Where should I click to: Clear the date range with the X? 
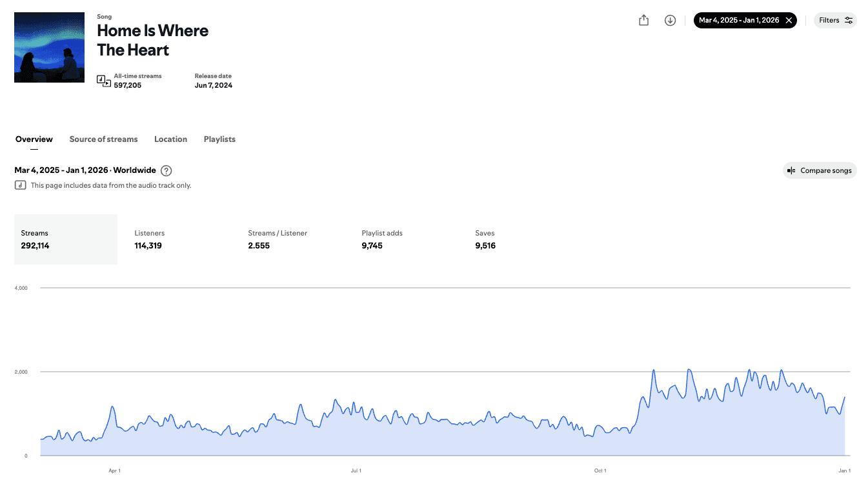(789, 21)
